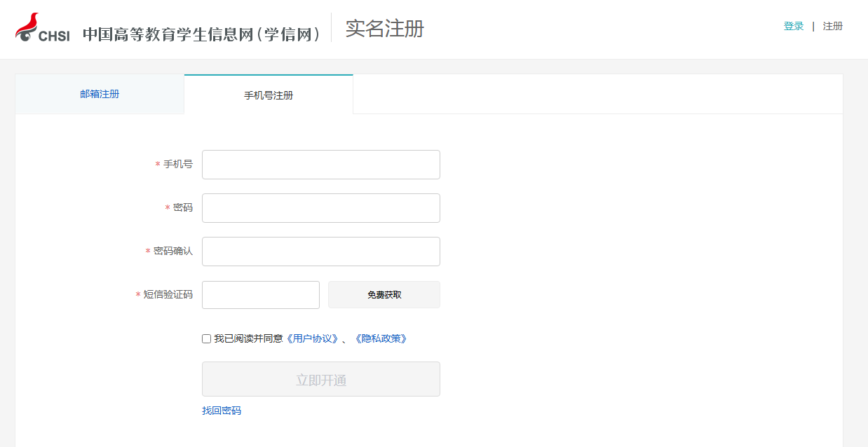Open the 《用户协议》 link
The width and height of the screenshot is (868, 447).
[312, 338]
